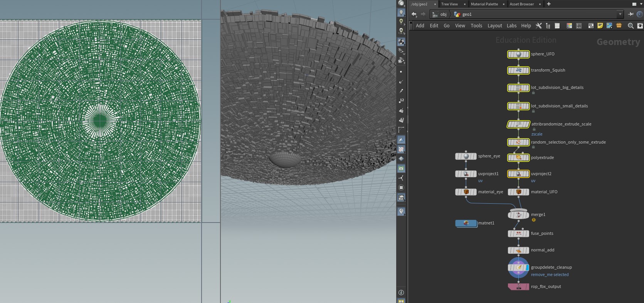This screenshot has height=303, width=644.
Task: Click the sticky note icon in network toolbar
Action: pos(600,26)
